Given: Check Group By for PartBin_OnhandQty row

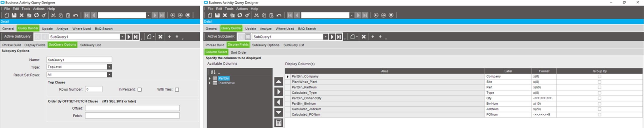Looking at the screenshot, I should [x=599, y=98].
